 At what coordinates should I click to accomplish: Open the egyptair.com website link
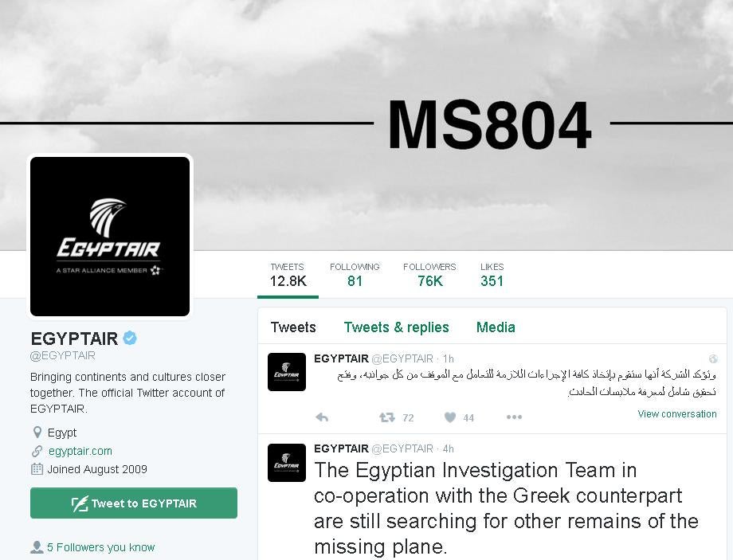(80, 451)
